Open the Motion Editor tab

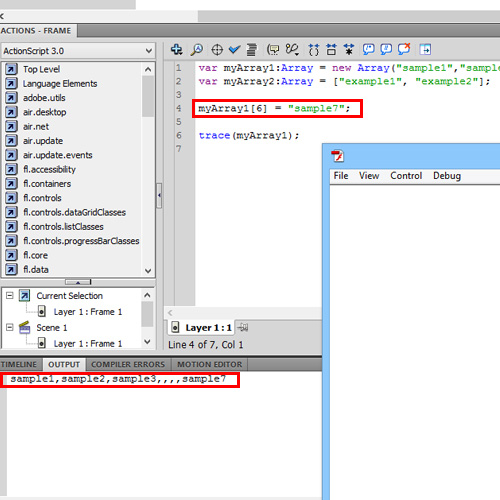coord(210,364)
